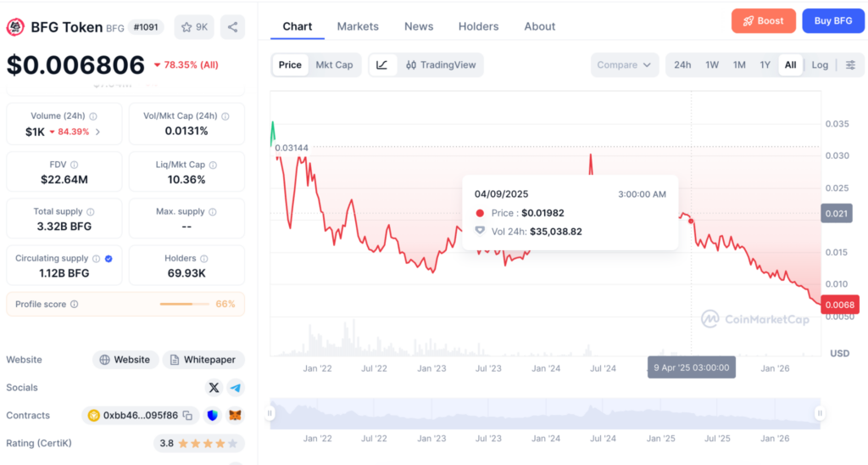Click the 9 Apr '25 03:00:00 date label
This screenshot has height=465, width=868.
692,367
